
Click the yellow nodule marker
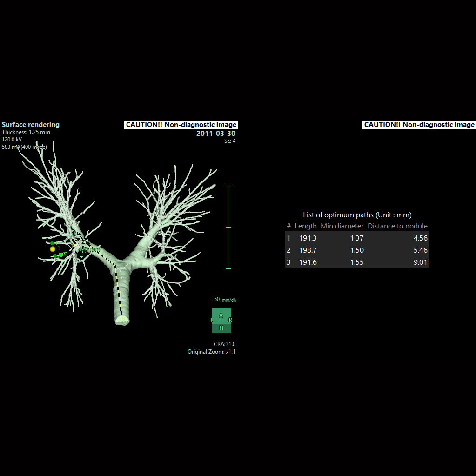tap(53, 249)
